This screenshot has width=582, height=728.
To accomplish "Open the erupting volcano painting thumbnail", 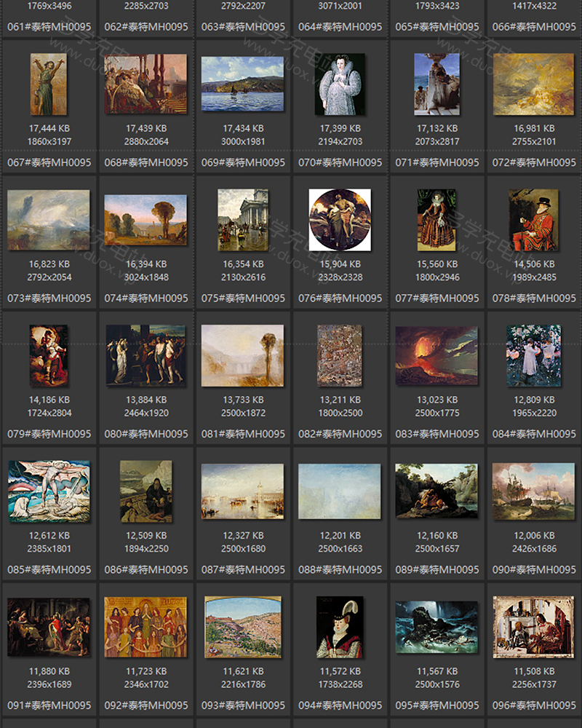I will (436, 355).
